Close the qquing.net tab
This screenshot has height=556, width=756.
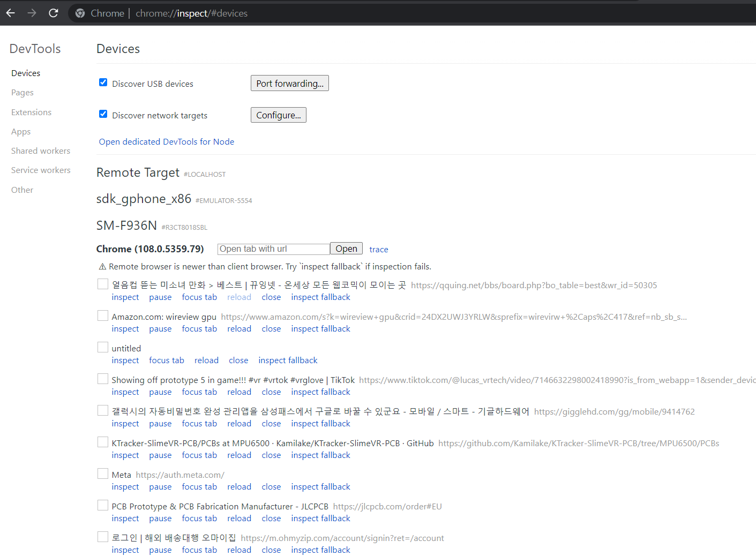tap(271, 297)
